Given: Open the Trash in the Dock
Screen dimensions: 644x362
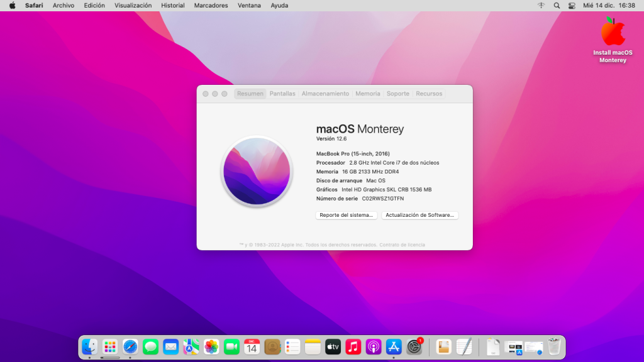Looking at the screenshot, I should [x=553, y=346].
